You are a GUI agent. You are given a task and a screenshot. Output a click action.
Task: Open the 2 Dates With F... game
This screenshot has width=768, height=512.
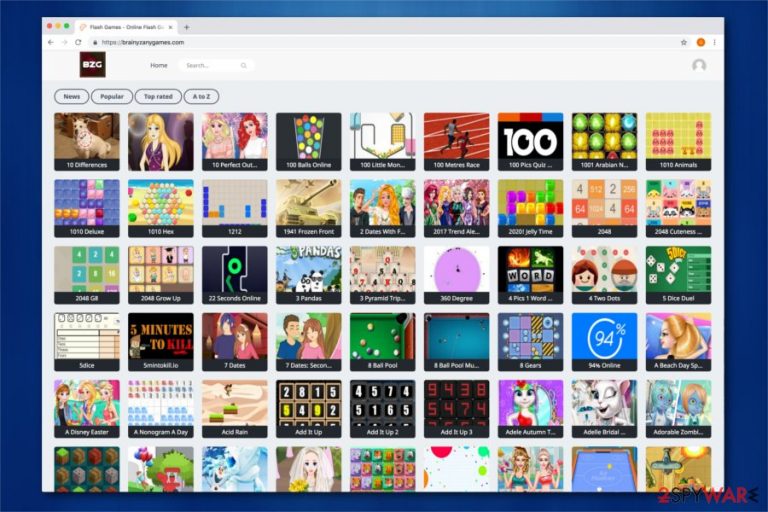[x=383, y=208]
